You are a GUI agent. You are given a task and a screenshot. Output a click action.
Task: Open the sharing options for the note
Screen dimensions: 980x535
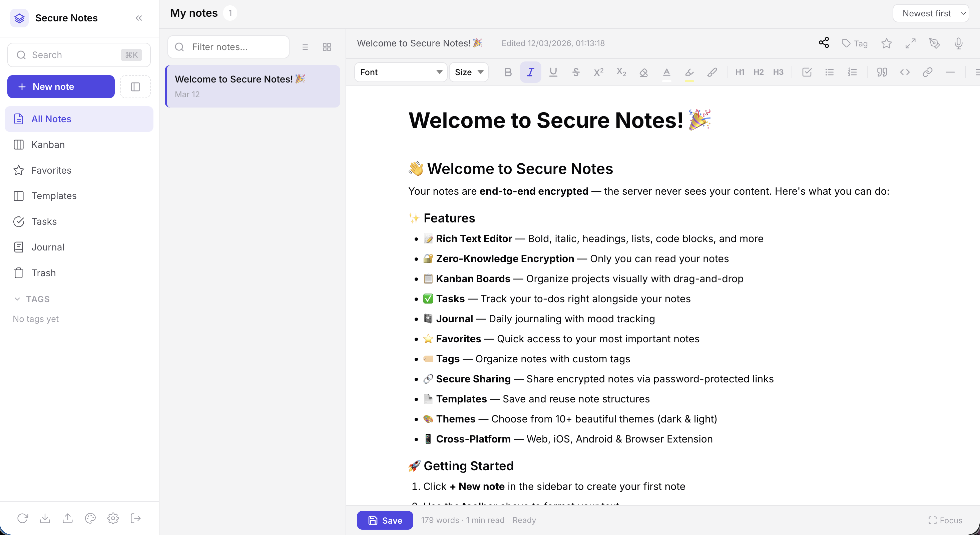coord(824,43)
